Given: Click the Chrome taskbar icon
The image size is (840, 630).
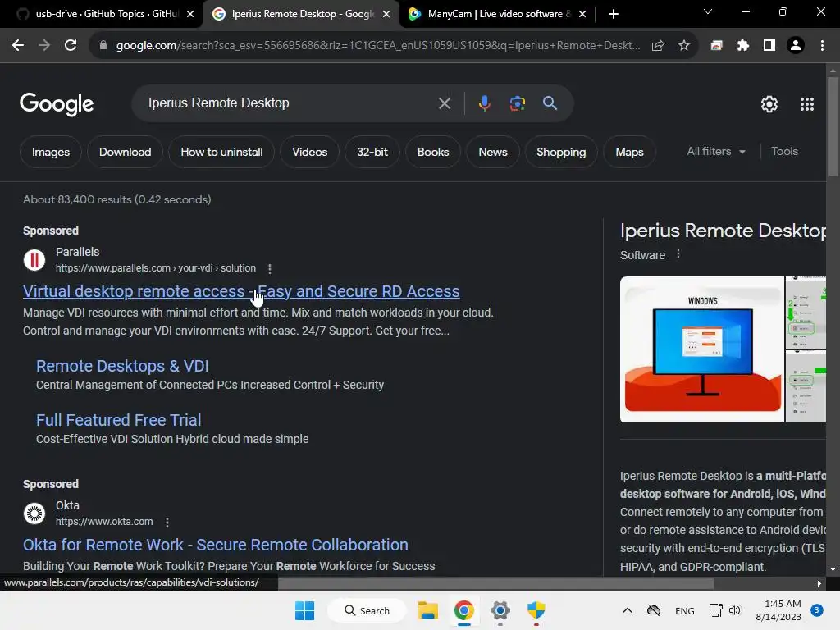Looking at the screenshot, I should [464, 610].
